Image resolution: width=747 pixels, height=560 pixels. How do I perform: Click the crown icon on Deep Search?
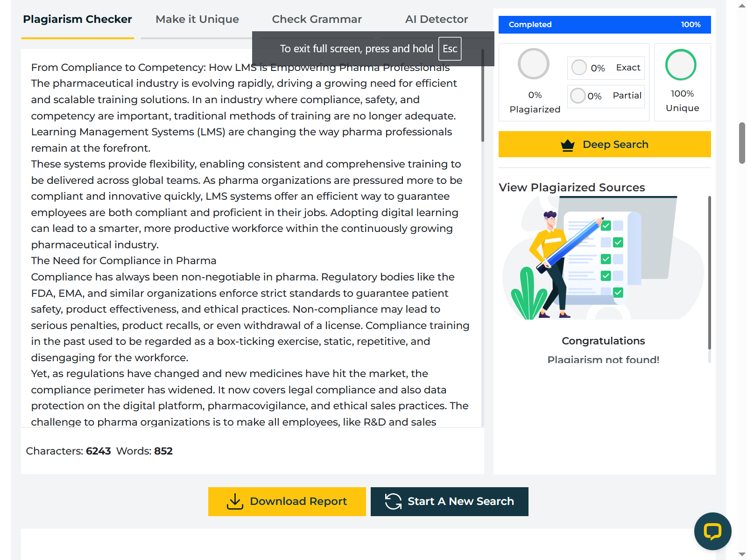568,145
